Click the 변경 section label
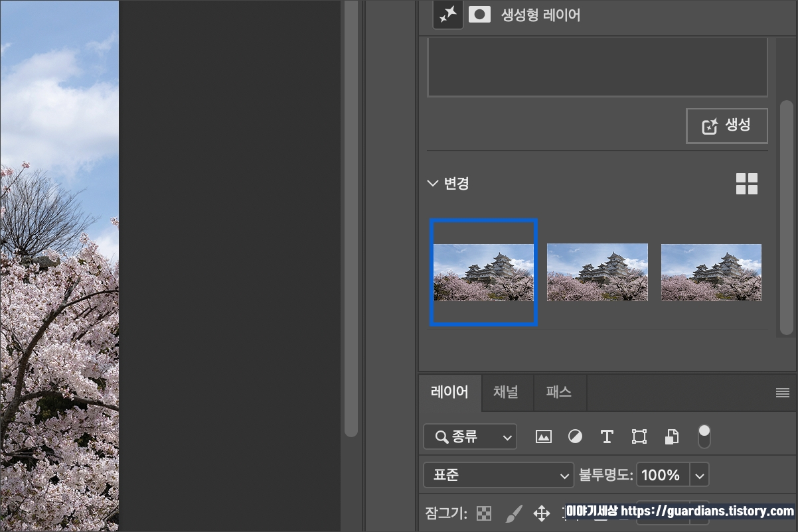798x532 pixels. click(457, 183)
